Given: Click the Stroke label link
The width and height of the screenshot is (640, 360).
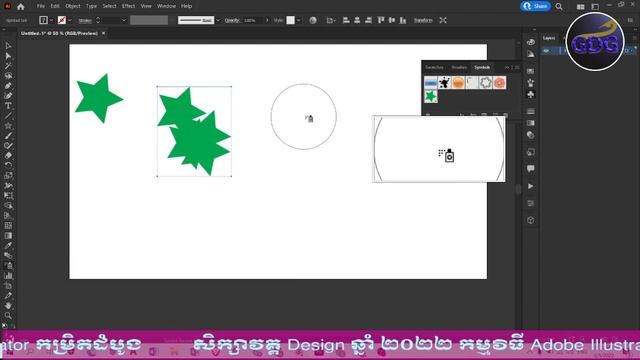Looking at the screenshot, I should 85,20.
